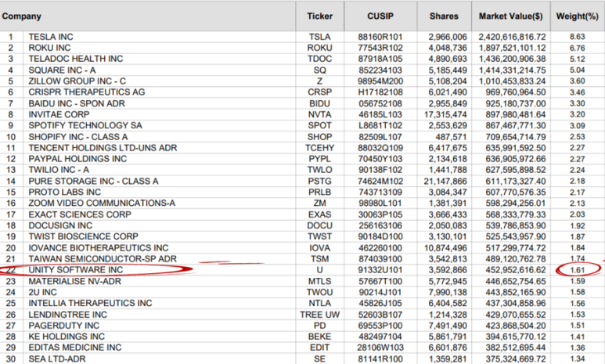
Task: Click the ROKU ticker cell
Action: pyautogui.click(x=319, y=48)
